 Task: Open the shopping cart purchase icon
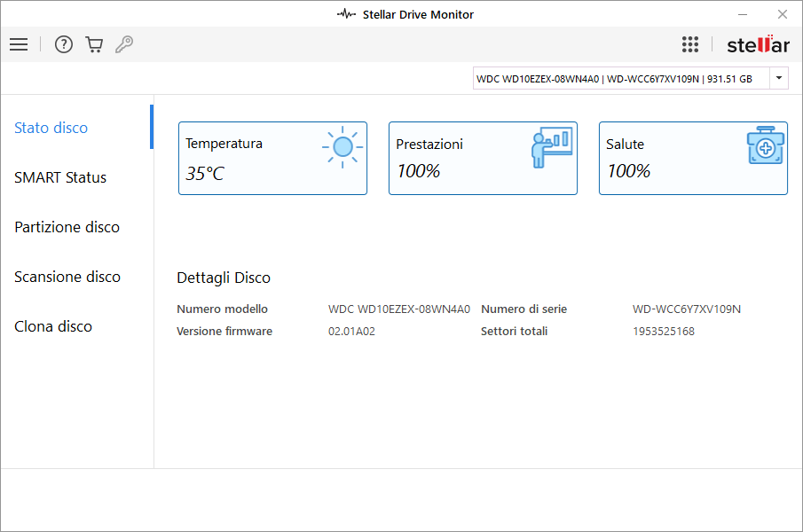click(x=94, y=44)
